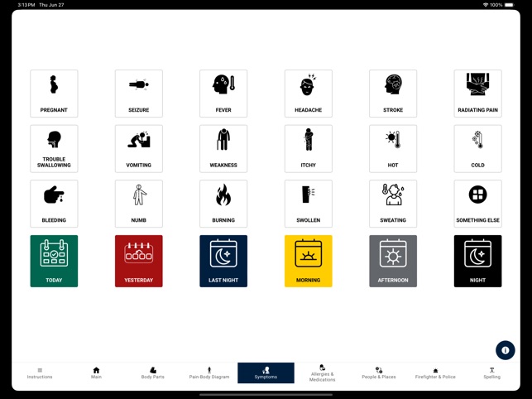The image size is (532, 399).
Task: Tap the navy Last Night tile
Action: [223, 261]
